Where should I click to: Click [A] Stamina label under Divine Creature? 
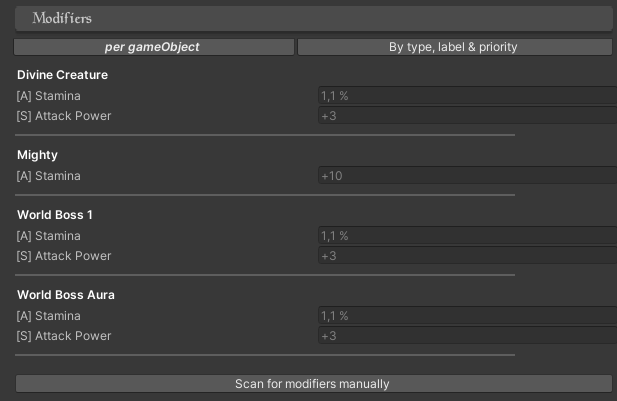coord(49,96)
